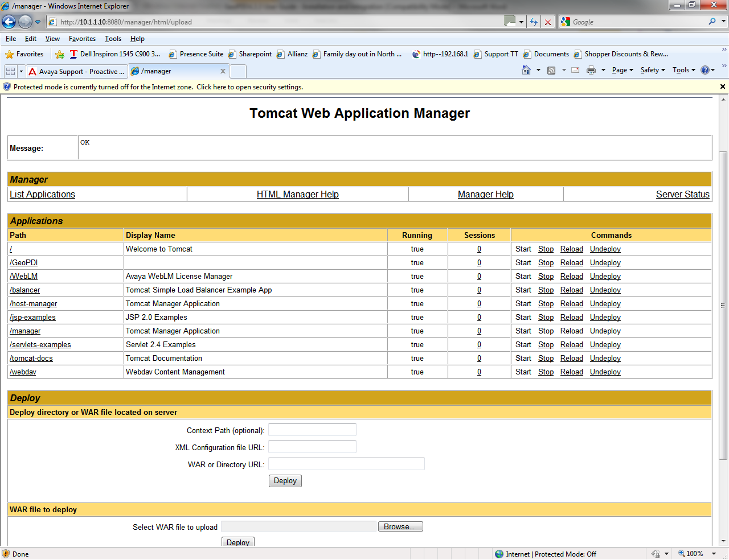Expand the search provider dropdown
The width and height of the screenshot is (729, 560).
point(724,22)
